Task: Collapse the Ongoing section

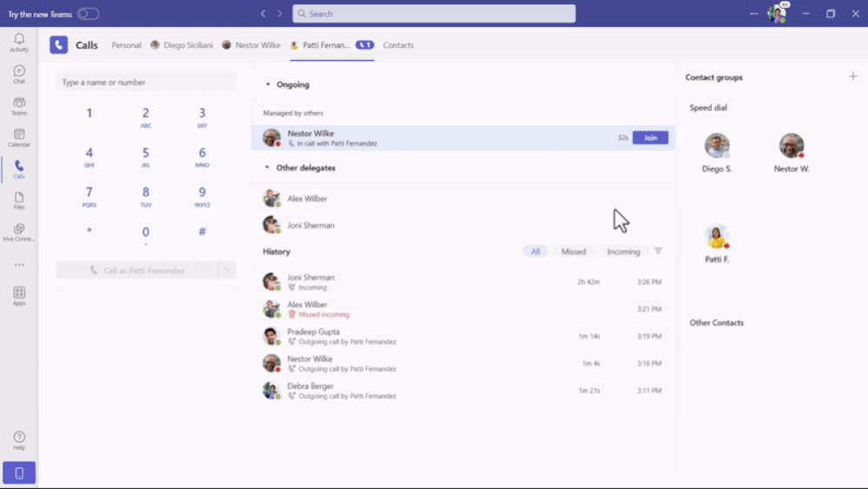Action: tap(268, 84)
